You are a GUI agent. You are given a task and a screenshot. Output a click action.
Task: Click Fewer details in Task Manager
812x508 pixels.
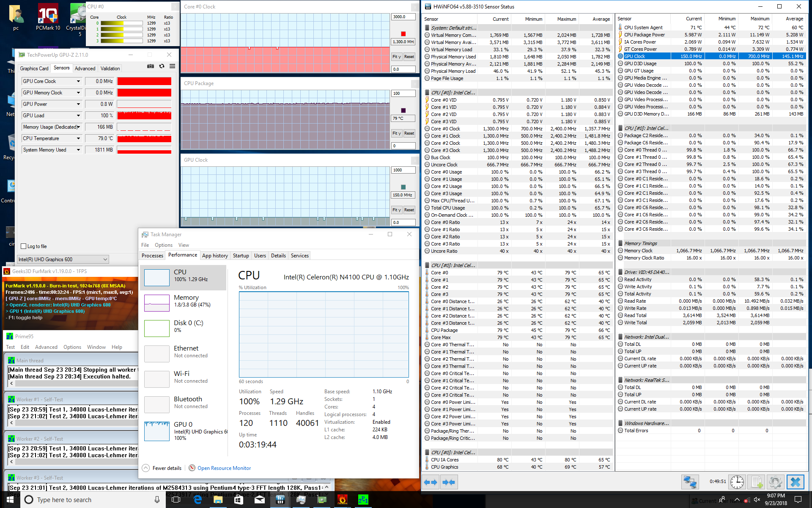coord(167,468)
